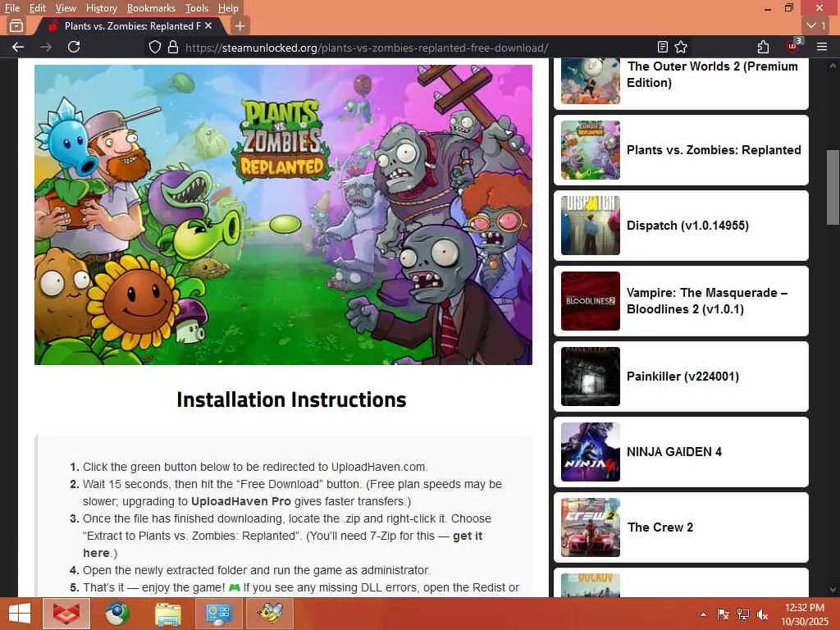Open the Help menu

(x=228, y=8)
